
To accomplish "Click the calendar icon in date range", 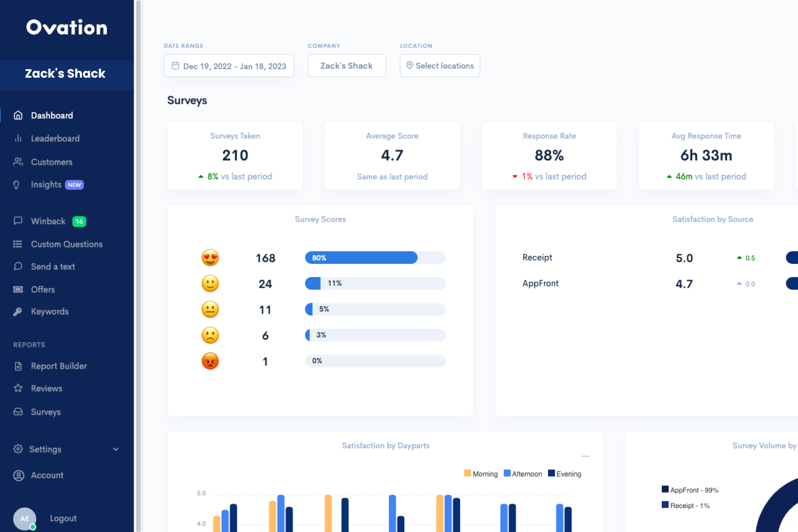I will pyautogui.click(x=175, y=66).
